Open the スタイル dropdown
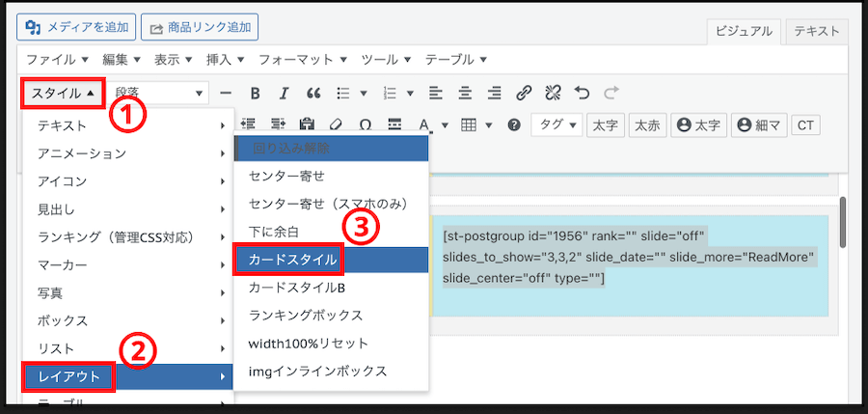The image size is (868, 414). click(x=63, y=94)
